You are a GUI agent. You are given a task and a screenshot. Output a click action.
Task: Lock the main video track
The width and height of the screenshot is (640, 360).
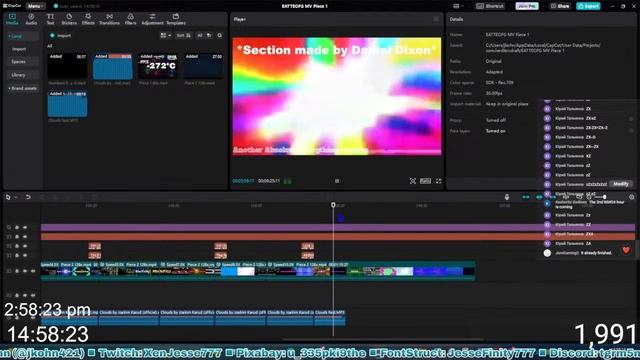coord(17,271)
